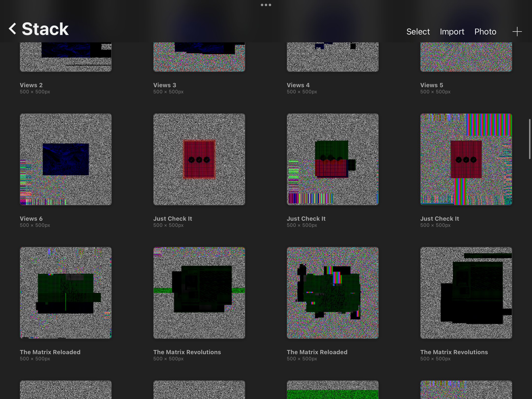Tap the back chevron next to Stack
The width and height of the screenshot is (532, 399).
(13, 29)
